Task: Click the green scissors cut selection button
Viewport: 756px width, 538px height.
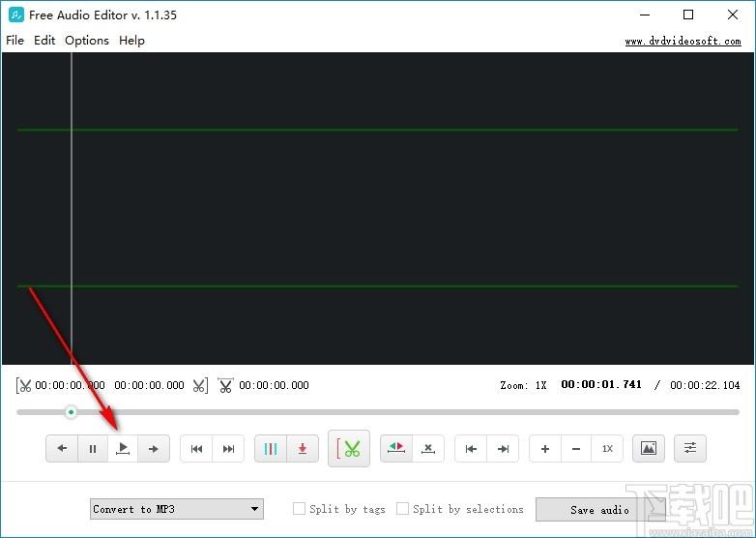Action: click(349, 449)
